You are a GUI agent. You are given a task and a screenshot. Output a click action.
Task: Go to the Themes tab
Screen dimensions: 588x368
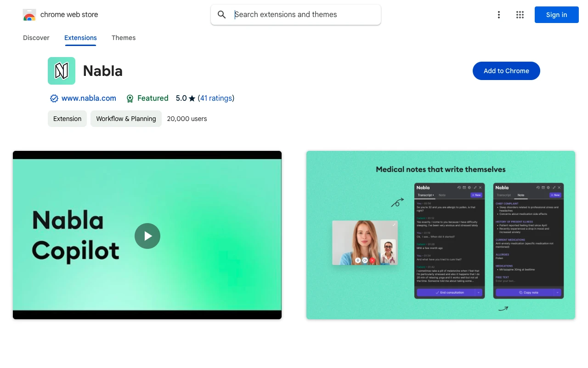coord(124,38)
